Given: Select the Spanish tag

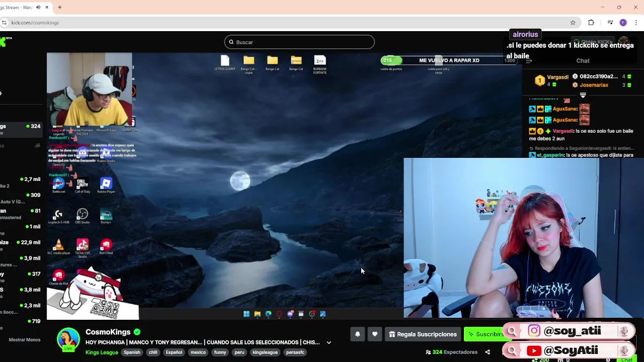Looking at the screenshot, I should point(132,352).
